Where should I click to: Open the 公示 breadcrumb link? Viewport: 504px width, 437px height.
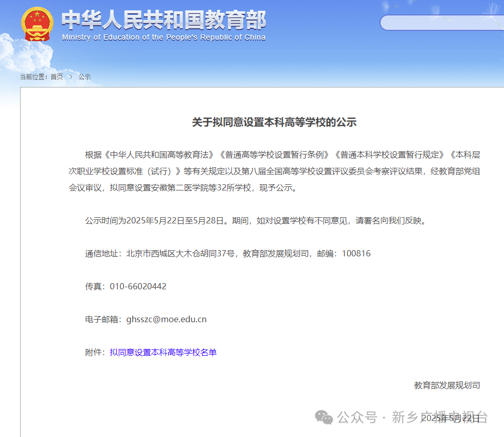[x=84, y=77]
